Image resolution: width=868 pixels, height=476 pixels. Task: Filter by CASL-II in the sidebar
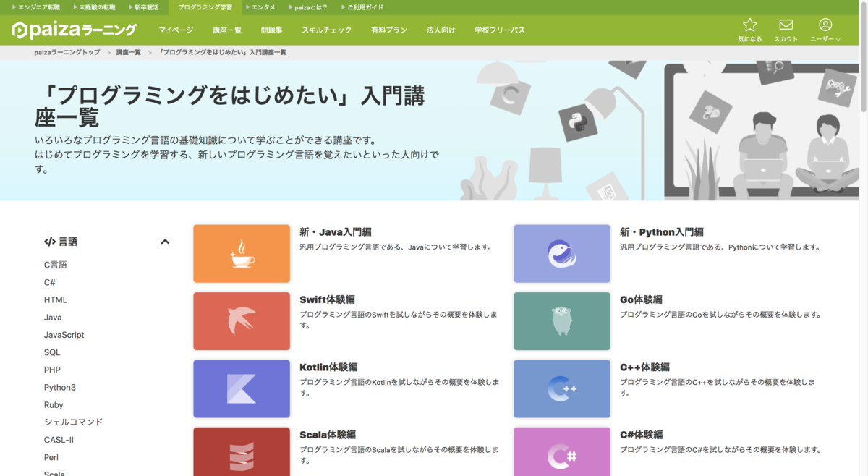(x=59, y=440)
